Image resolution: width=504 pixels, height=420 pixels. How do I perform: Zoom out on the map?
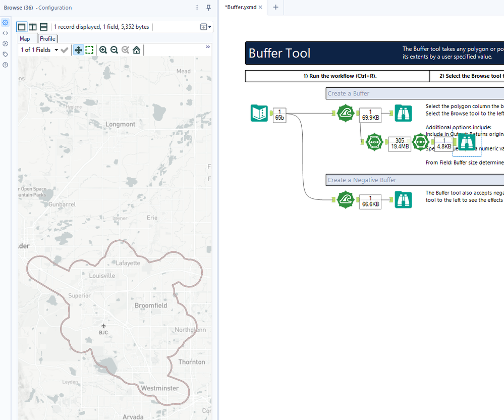click(x=114, y=50)
